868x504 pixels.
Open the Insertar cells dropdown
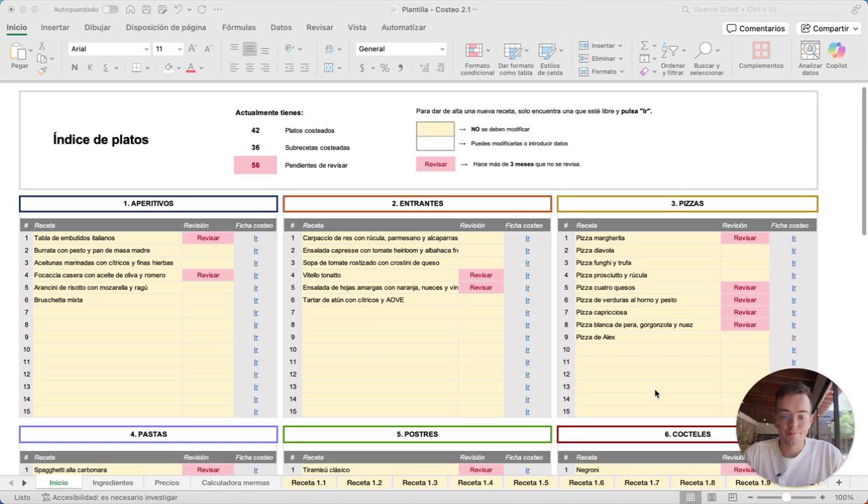tap(601, 45)
